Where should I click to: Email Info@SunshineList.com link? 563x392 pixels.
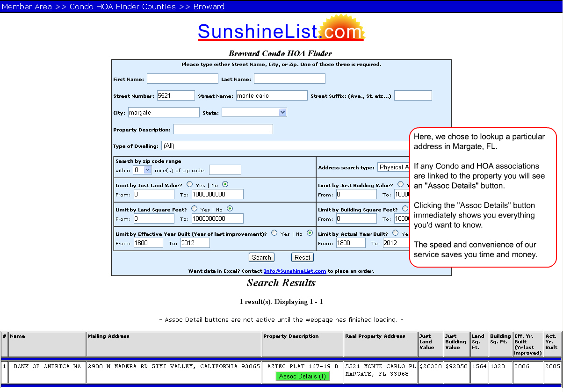[x=295, y=271]
